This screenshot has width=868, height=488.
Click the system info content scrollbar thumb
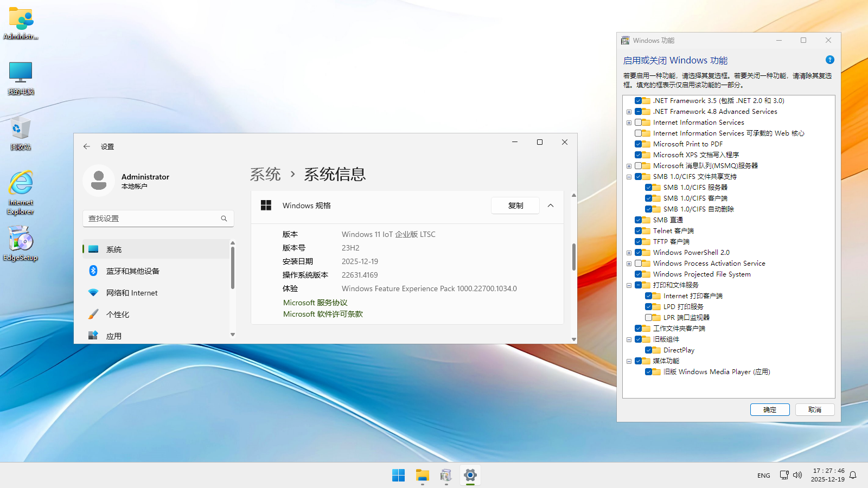[x=574, y=256]
